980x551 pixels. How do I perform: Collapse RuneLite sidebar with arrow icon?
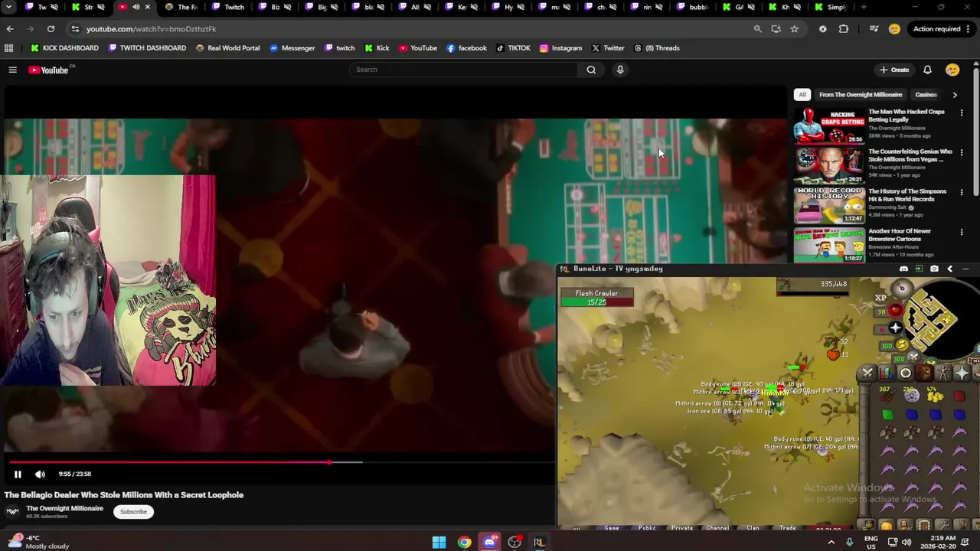pyautogui.click(x=949, y=269)
